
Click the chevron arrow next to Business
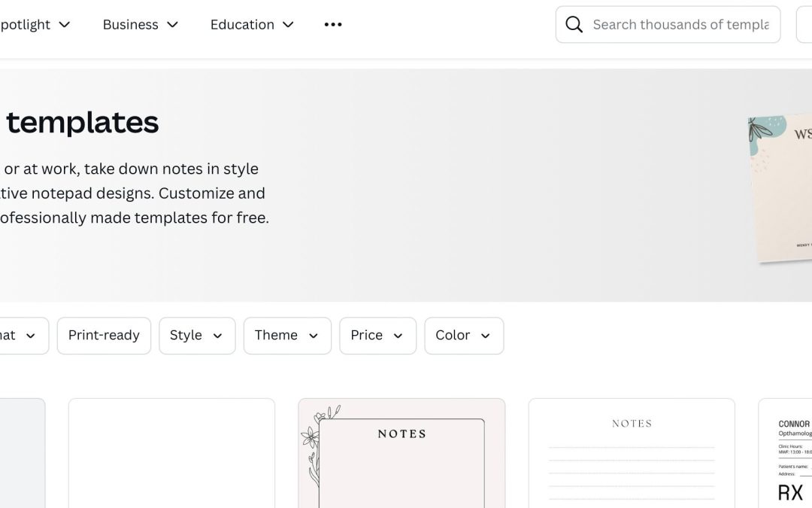pyautogui.click(x=173, y=25)
